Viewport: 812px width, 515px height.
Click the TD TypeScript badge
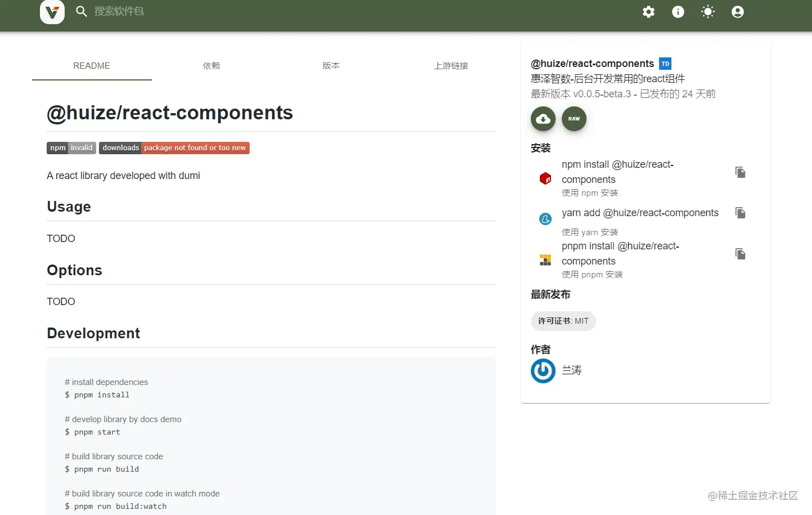coord(665,64)
